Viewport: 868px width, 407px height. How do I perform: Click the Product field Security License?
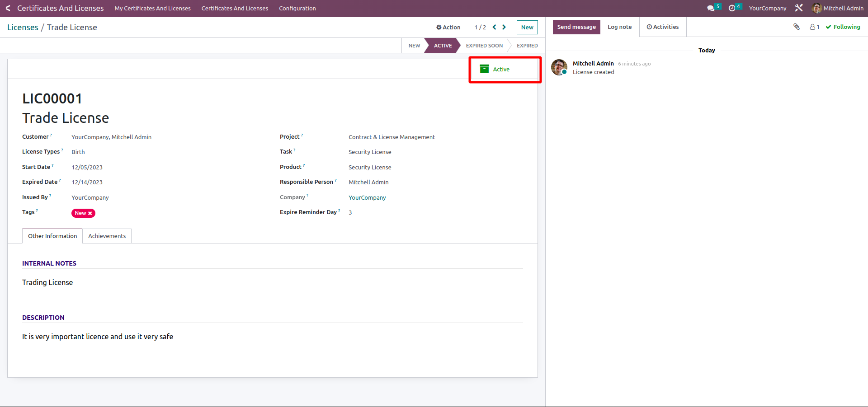point(370,167)
